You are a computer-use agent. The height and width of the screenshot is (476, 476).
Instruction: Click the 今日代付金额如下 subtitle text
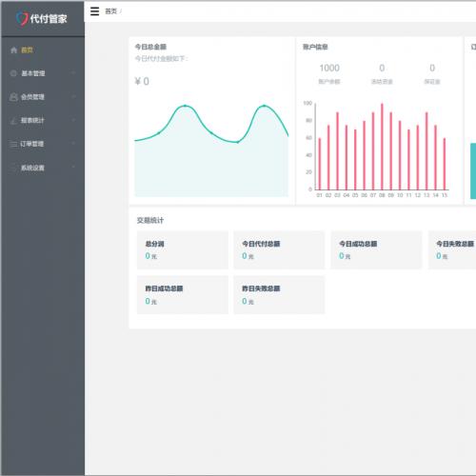[162, 59]
